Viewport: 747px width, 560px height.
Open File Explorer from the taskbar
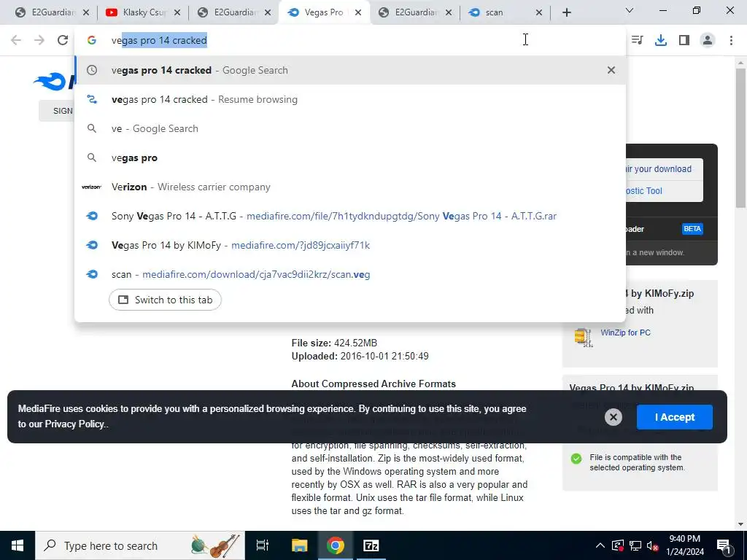click(x=299, y=545)
